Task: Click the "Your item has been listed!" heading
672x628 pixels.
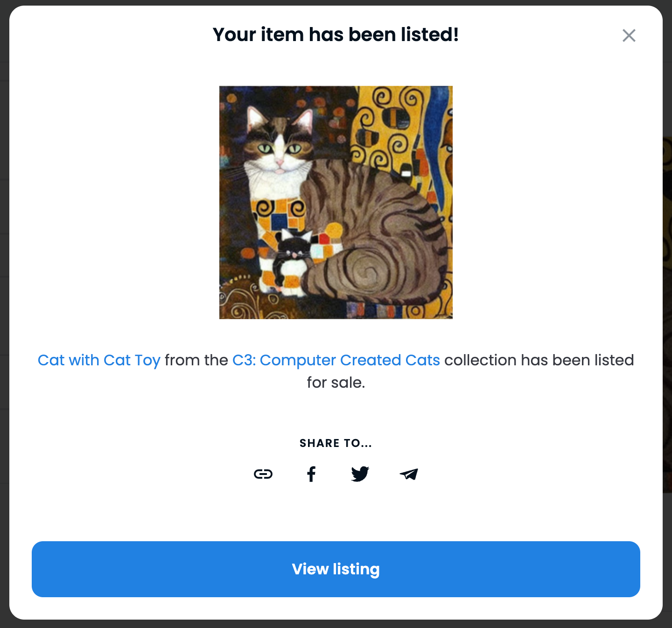Action: (x=336, y=35)
